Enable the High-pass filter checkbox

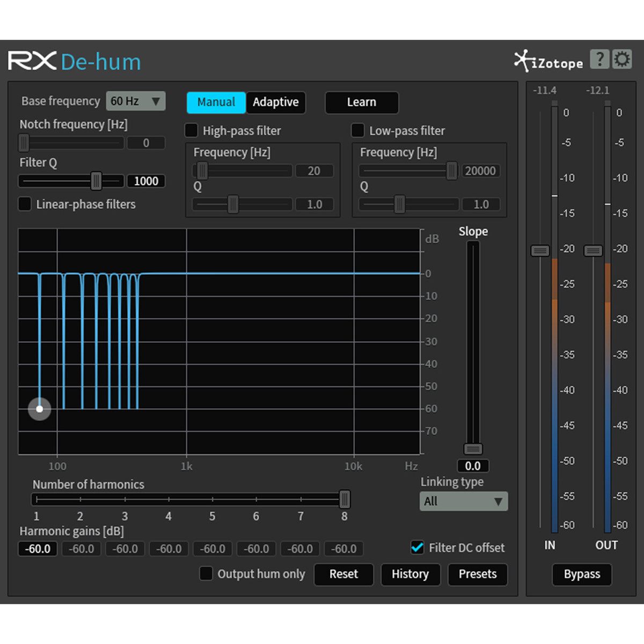click(x=191, y=130)
